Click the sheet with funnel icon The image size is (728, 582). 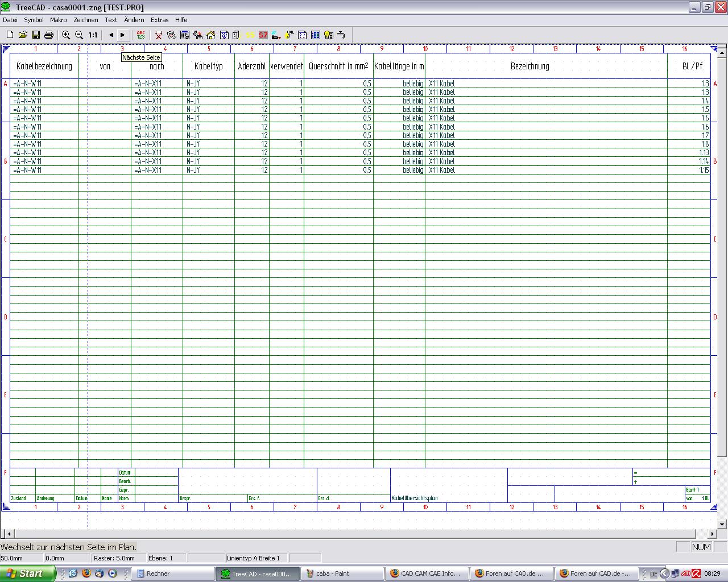tap(224, 35)
